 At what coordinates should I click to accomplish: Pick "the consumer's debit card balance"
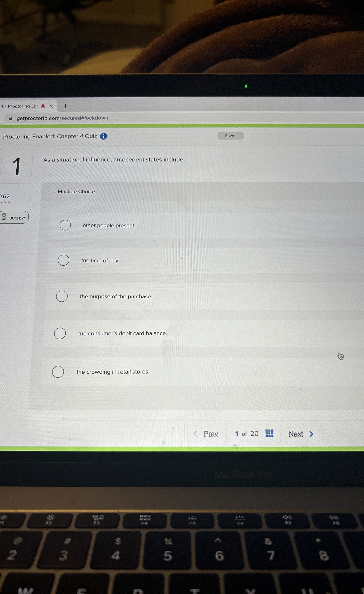pos(60,333)
